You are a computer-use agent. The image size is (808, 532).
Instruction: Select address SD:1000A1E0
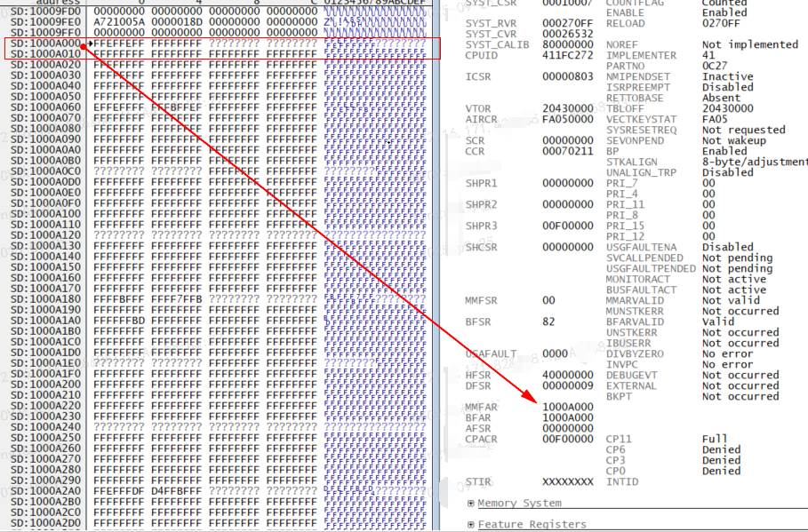(46, 363)
